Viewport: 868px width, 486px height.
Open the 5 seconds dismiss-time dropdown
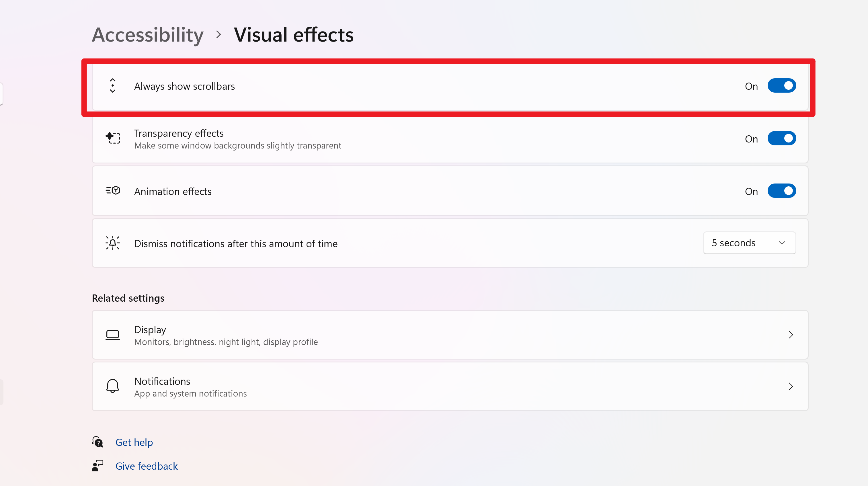[749, 243]
